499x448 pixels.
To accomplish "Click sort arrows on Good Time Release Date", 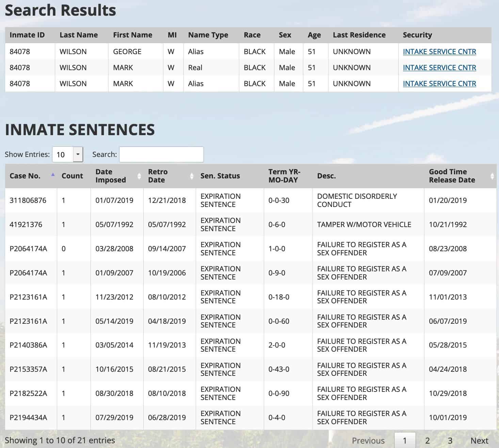I will [x=492, y=176].
